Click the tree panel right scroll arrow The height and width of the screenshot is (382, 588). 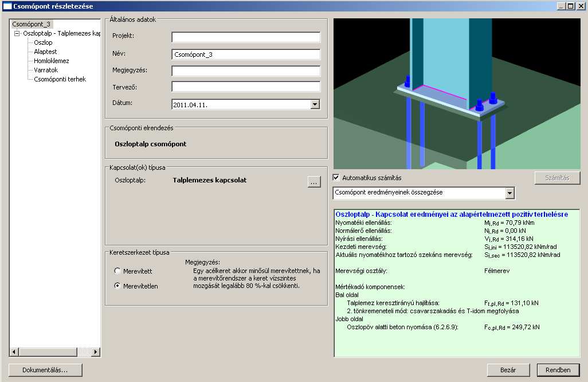point(95,352)
